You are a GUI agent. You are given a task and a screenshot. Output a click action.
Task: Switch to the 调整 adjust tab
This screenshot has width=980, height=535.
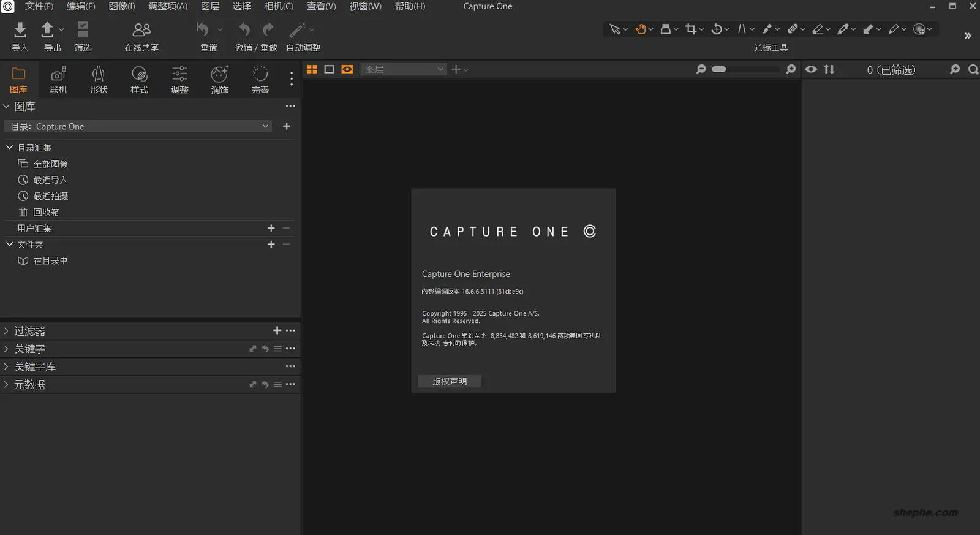179,80
